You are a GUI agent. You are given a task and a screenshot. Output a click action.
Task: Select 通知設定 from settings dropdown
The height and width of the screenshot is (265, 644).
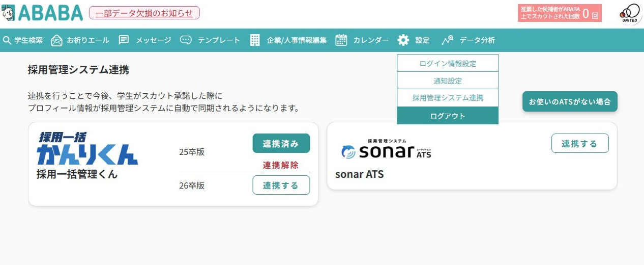click(448, 81)
